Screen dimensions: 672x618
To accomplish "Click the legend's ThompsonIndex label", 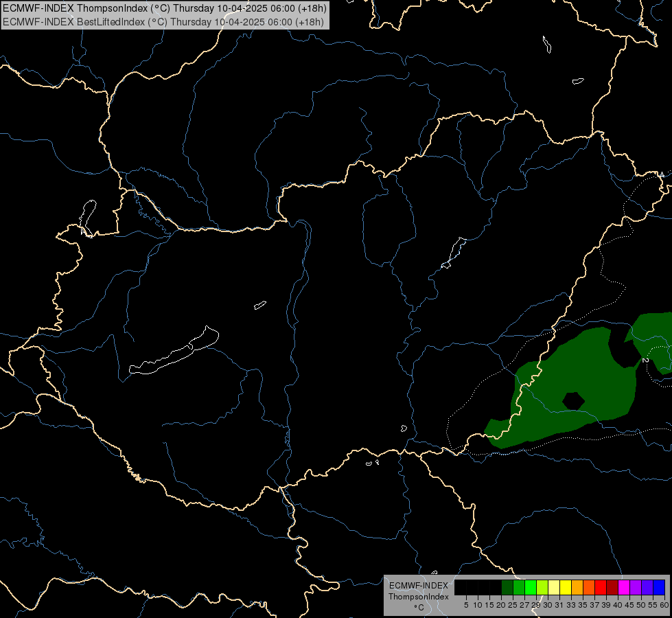I will click(x=418, y=597).
